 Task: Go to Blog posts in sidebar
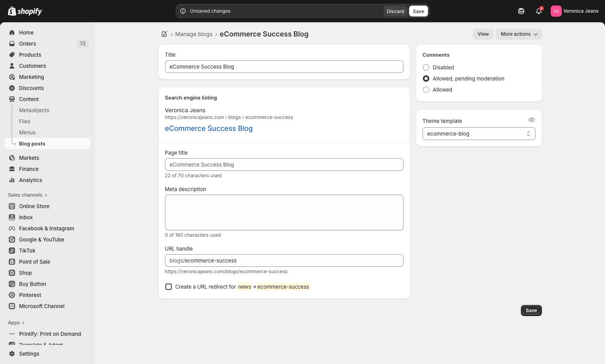(x=32, y=144)
